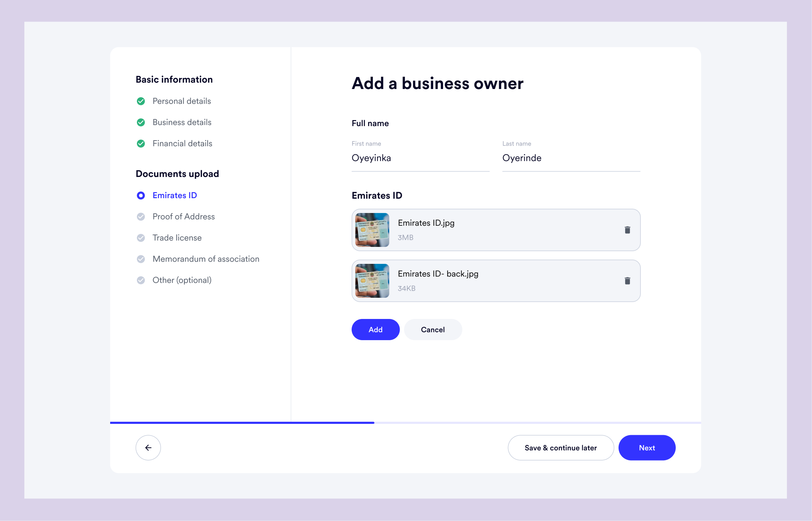Open the Memorandum of association step
Screen dimensions: 812x521
(206, 259)
